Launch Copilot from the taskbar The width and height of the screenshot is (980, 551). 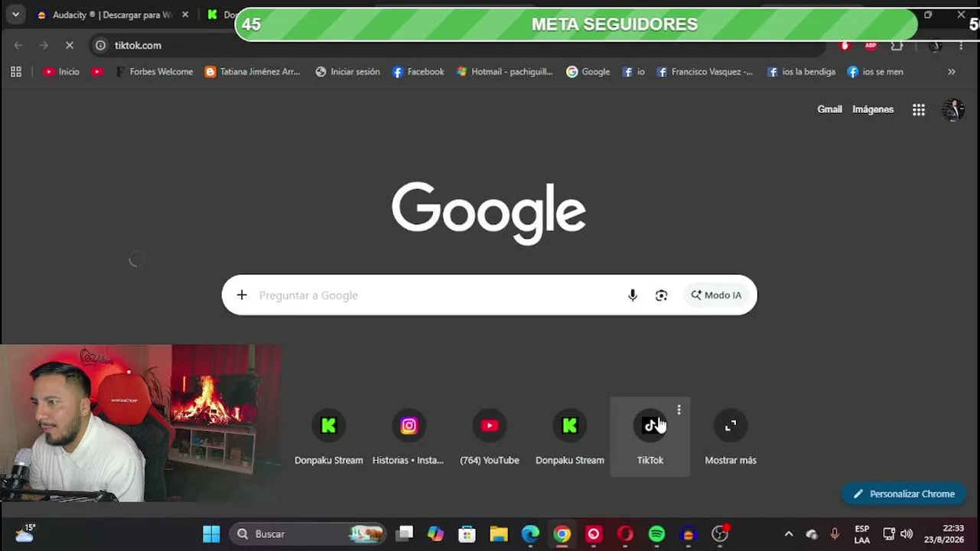coord(436,534)
